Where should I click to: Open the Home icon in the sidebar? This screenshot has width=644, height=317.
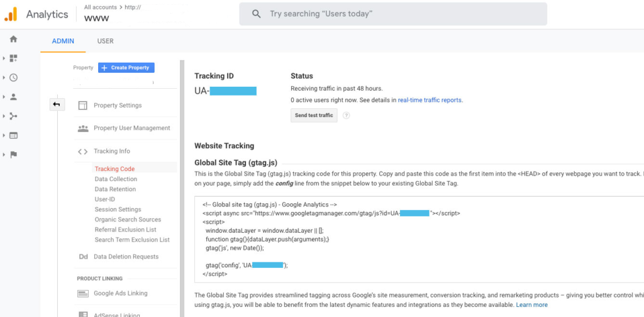(x=14, y=39)
